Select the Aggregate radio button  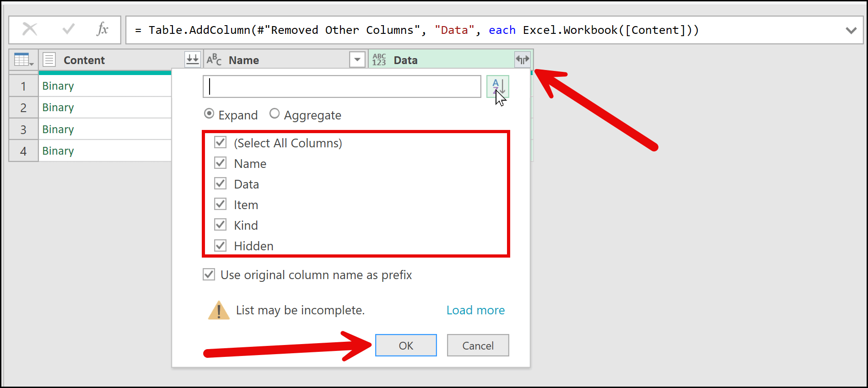[x=275, y=114]
